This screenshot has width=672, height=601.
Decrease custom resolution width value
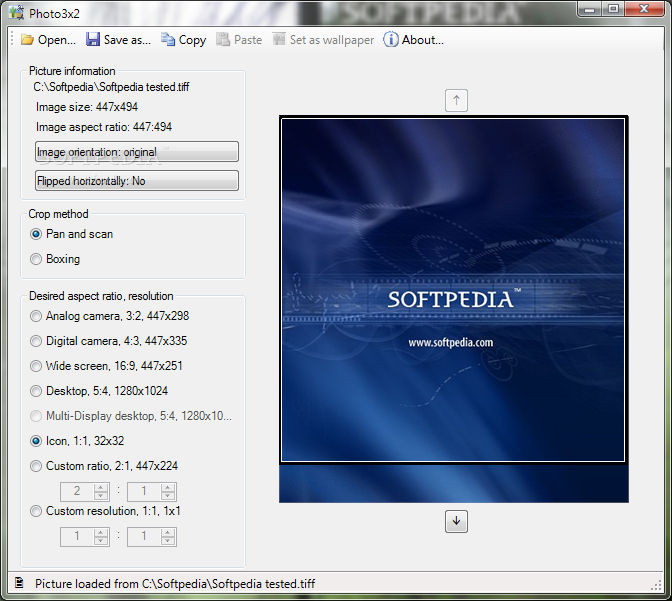pyautogui.click(x=101, y=541)
